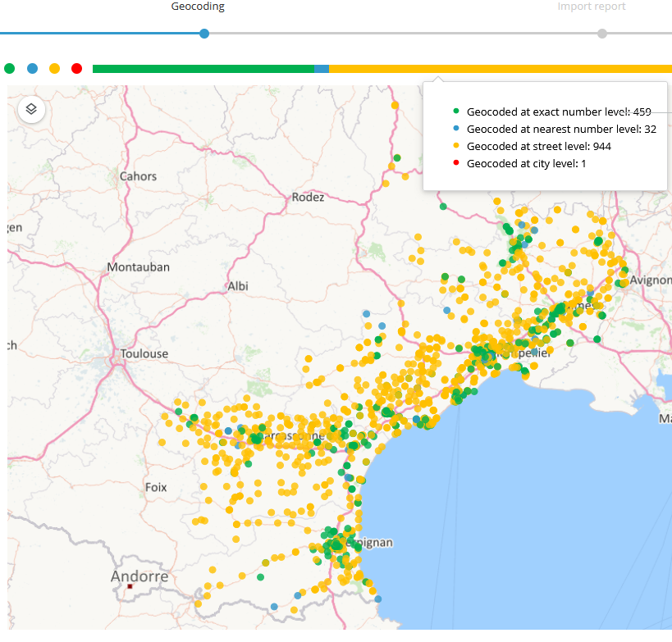Image resolution: width=672 pixels, height=642 pixels.
Task: Select the Import report step label
Action: click(591, 7)
